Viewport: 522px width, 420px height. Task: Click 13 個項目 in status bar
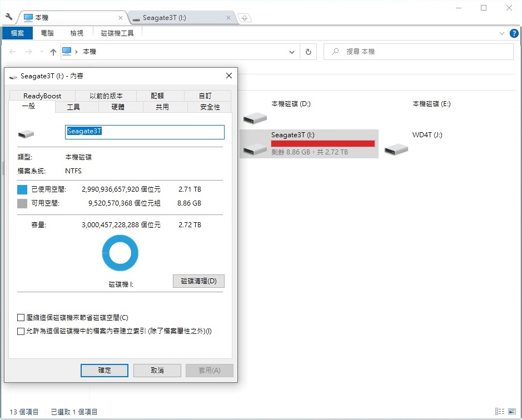(x=24, y=412)
